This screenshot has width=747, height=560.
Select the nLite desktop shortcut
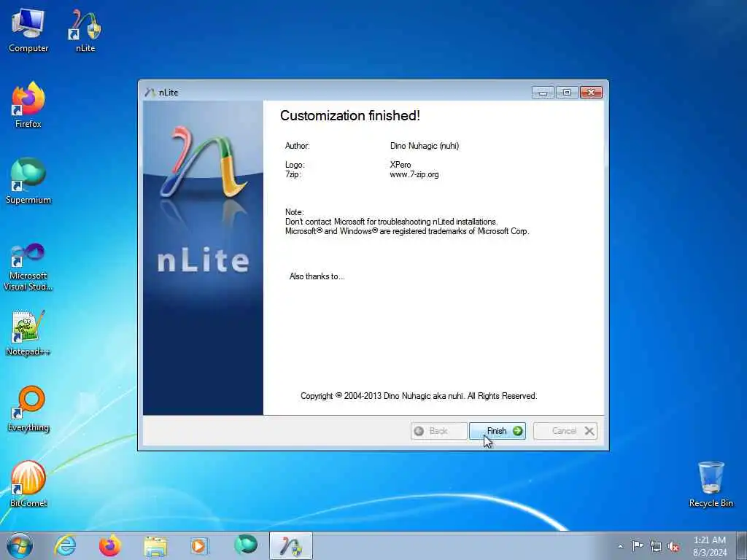85,31
